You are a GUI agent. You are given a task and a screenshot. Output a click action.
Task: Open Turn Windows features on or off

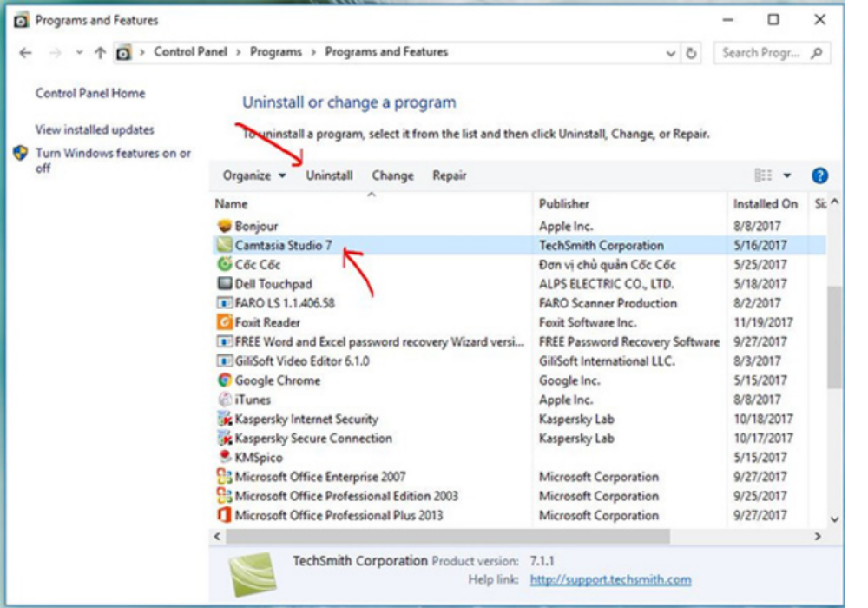[113, 160]
